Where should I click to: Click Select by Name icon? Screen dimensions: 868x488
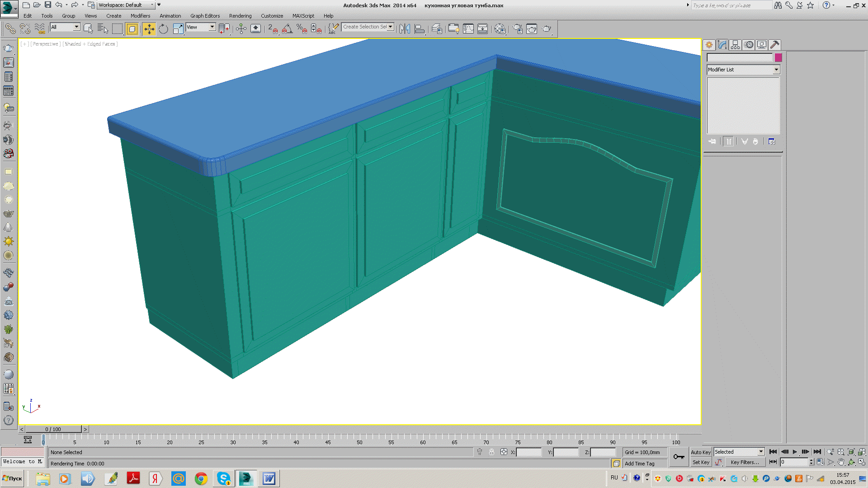(x=103, y=29)
